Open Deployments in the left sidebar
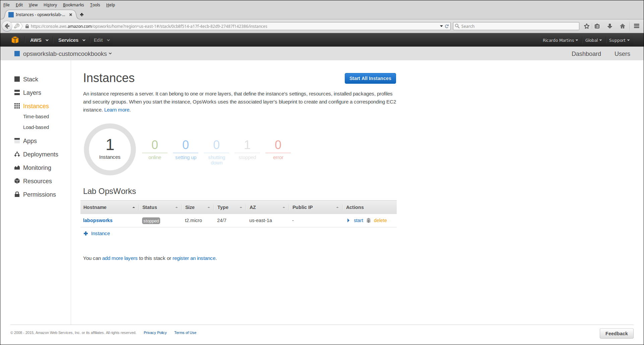Viewport: 644px width, 345px height. (41, 154)
